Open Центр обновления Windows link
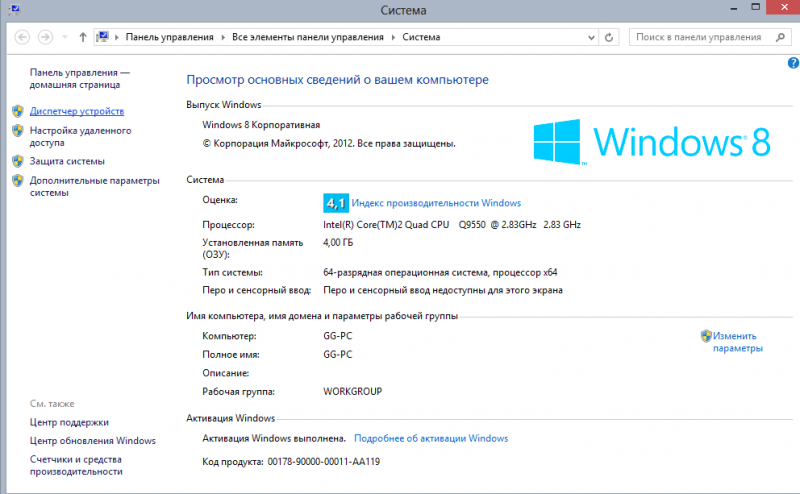This screenshot has width=800, height=494. (92, 440)
